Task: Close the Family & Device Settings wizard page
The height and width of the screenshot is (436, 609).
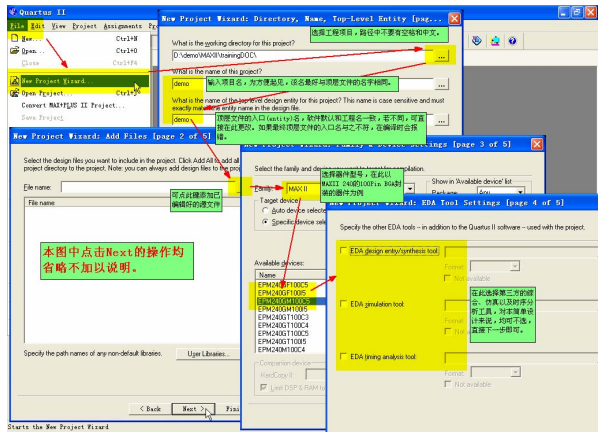Action: point(537,144)
